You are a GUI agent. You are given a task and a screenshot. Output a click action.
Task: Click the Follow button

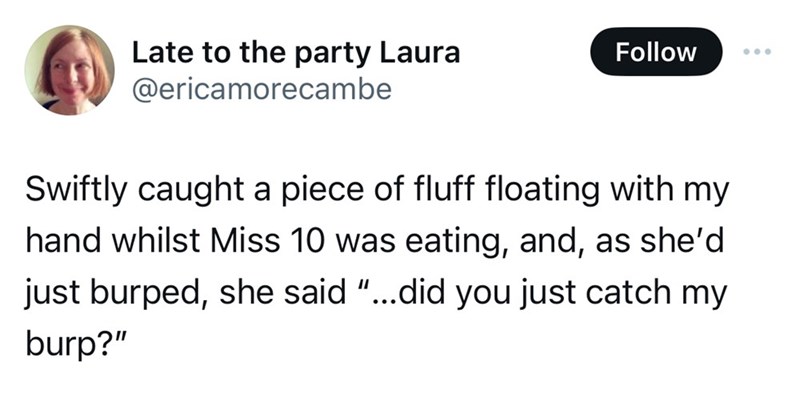pyautogui.click(x=656, y=52)
